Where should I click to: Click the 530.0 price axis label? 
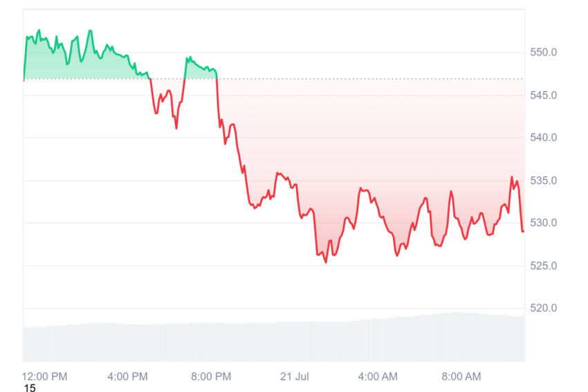[543, 223]
